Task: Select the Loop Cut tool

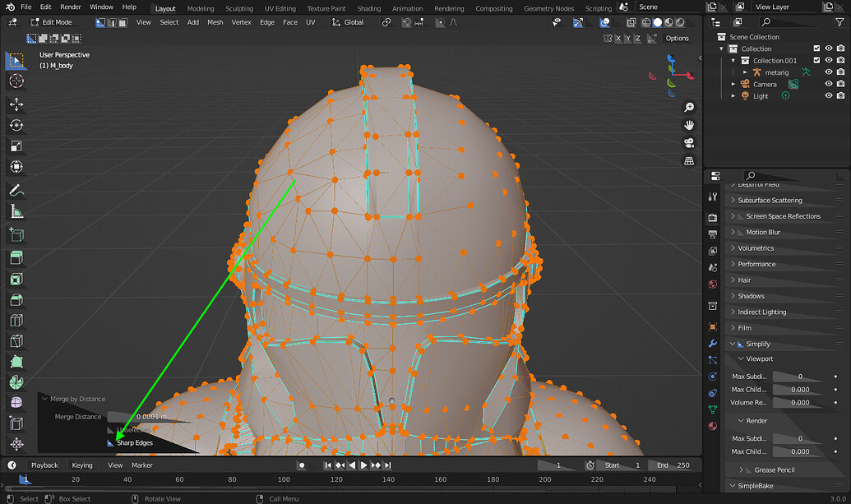Action: (16, 320)
